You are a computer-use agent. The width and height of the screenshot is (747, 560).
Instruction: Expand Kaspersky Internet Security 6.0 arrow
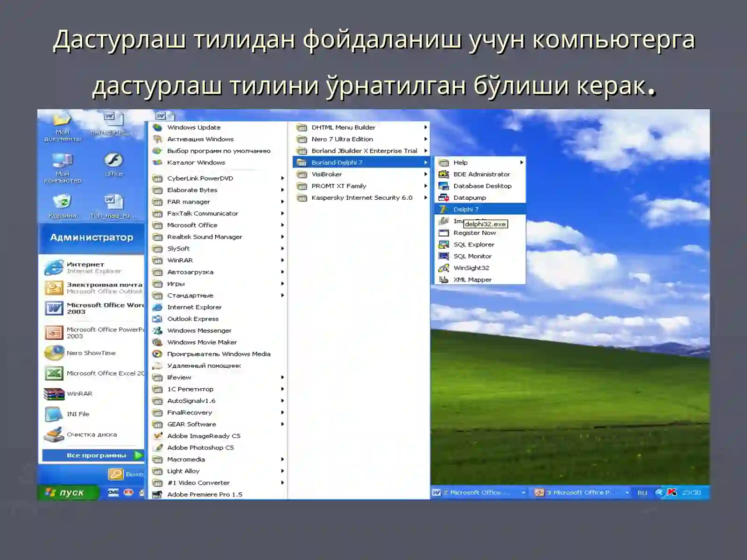pyautogui.click(x=425, y=197)
